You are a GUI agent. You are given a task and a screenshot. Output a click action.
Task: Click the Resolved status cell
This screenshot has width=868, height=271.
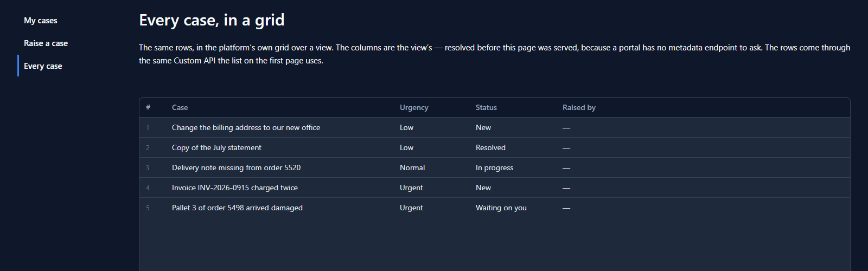[490, 147]
